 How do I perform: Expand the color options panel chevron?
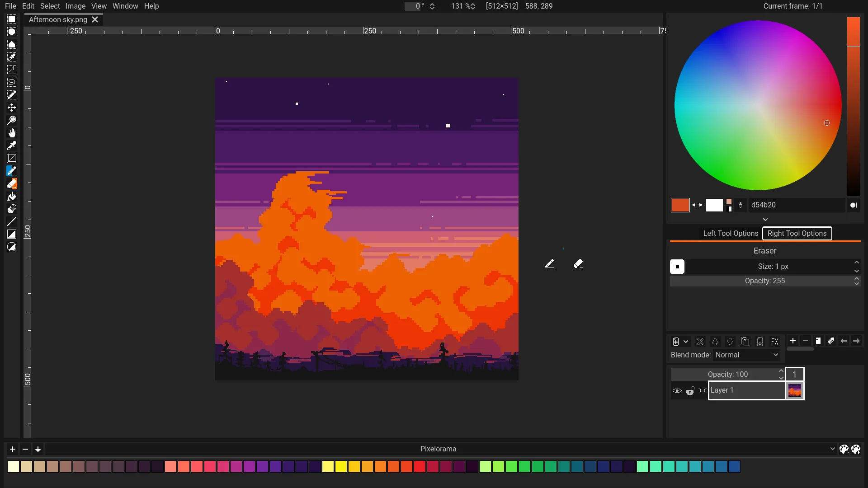point(766,219)
